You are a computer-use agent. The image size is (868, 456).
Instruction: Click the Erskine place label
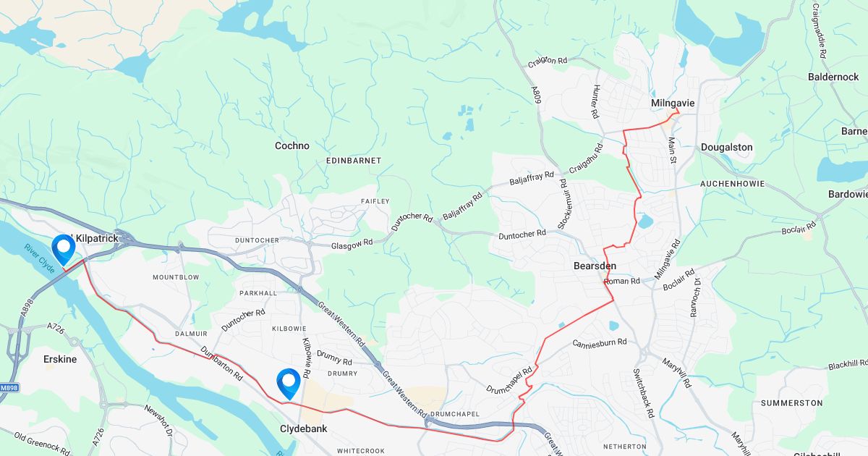[60, 359]
